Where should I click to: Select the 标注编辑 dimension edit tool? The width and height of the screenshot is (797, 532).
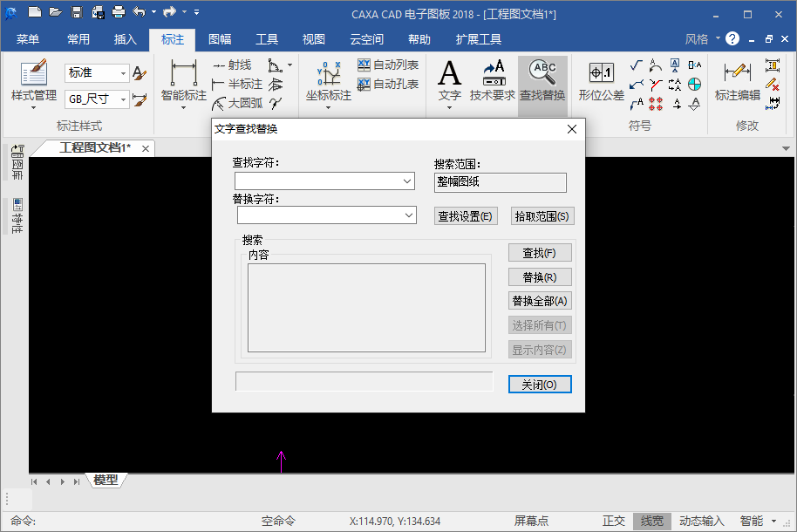tap(738, 81)
